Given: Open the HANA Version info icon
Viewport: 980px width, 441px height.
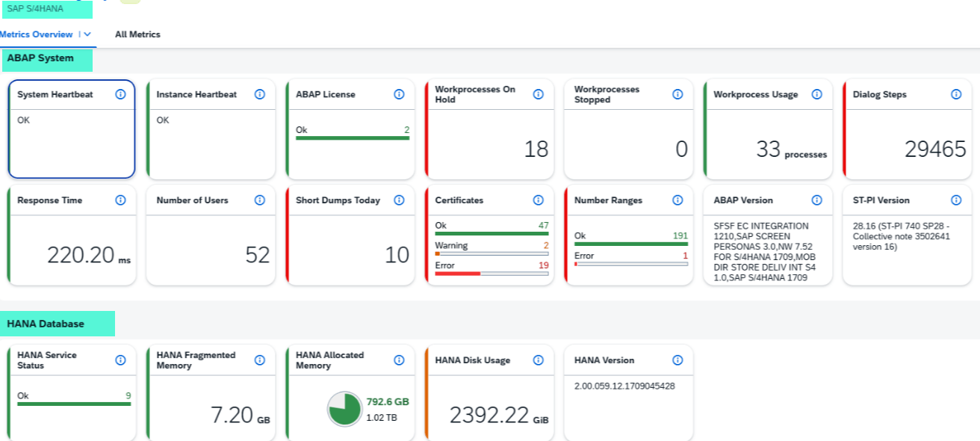Looking at the screenshot, I should 677,360.
